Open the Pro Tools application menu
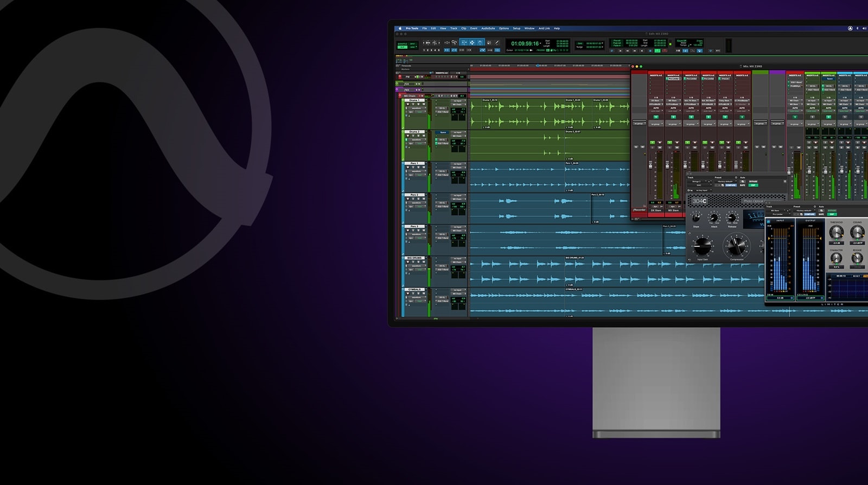 coord(412,28)
